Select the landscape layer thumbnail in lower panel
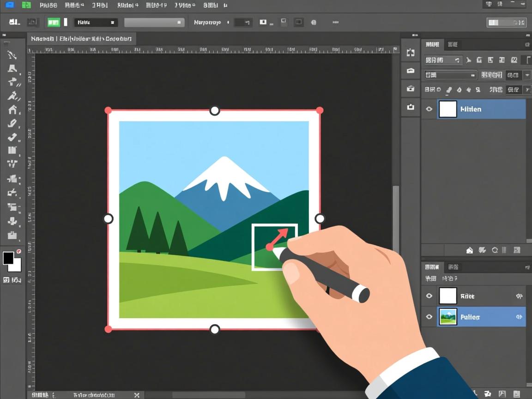 point(447,317)
